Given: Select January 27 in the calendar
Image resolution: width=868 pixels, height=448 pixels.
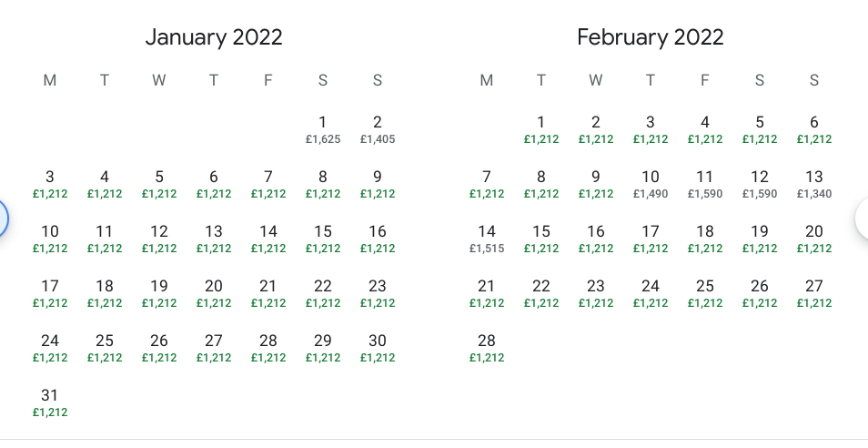Looking at the screenshot, I should pos(214,348).
